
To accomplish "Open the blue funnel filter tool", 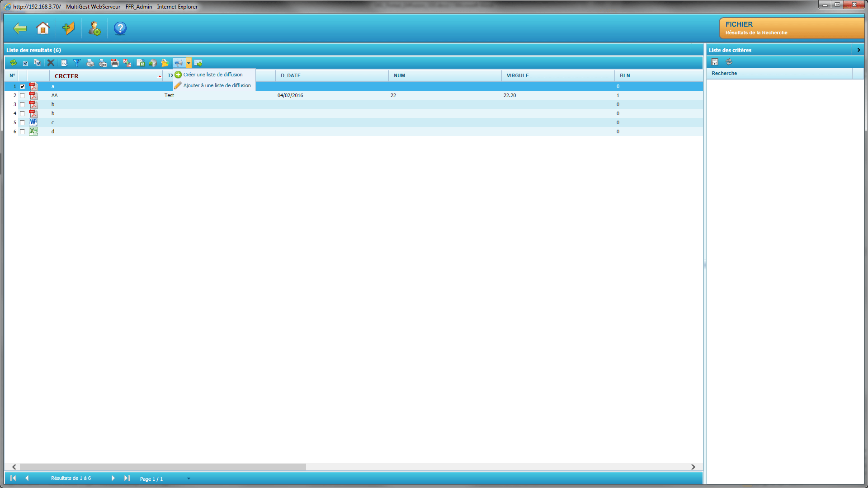I will point(77,63).
